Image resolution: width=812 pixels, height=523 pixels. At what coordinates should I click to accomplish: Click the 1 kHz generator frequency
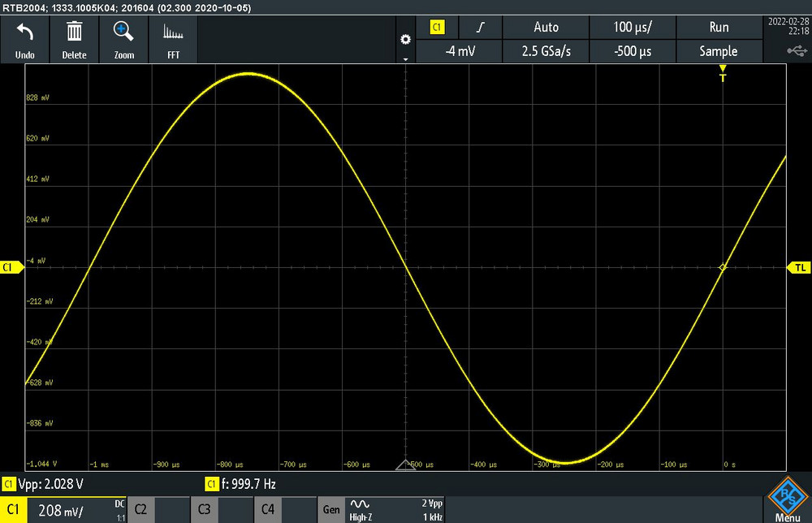tap(433, 517)
